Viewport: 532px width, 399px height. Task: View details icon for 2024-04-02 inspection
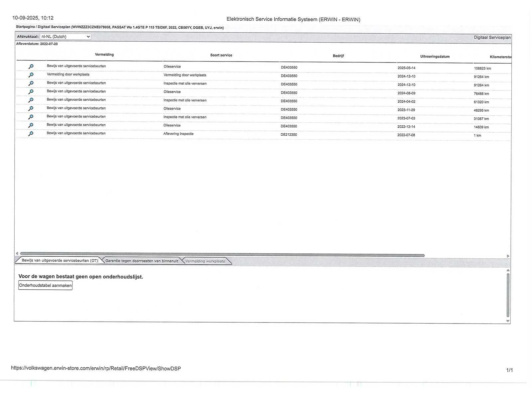point(31,100)
